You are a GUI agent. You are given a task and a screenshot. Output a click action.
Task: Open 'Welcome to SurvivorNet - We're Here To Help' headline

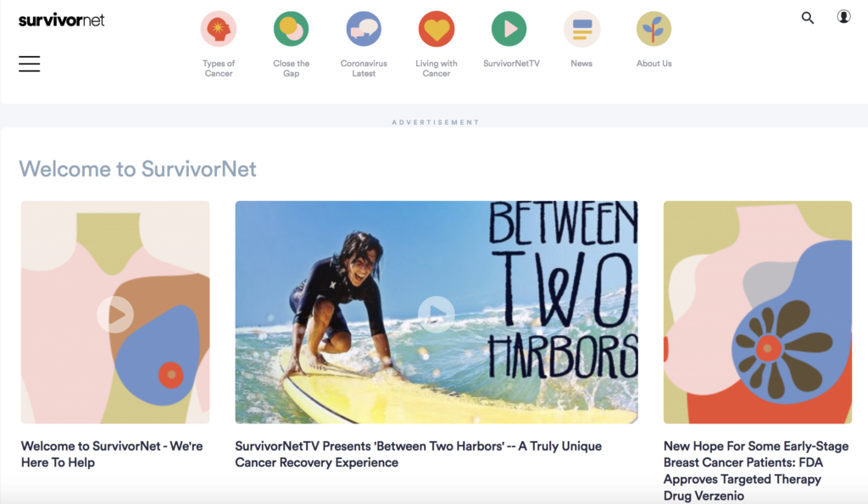coord(112,454)
